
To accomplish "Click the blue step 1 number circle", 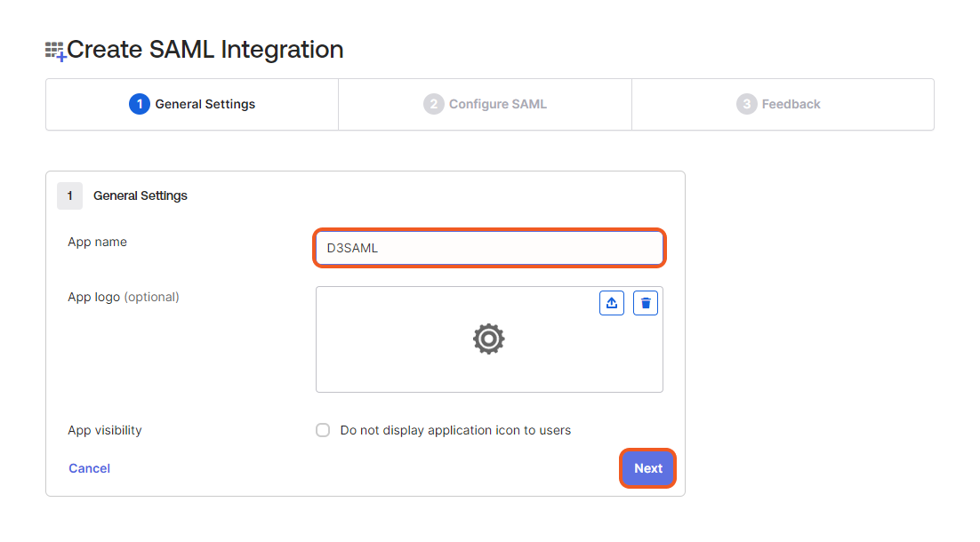I will pos(139,104).
